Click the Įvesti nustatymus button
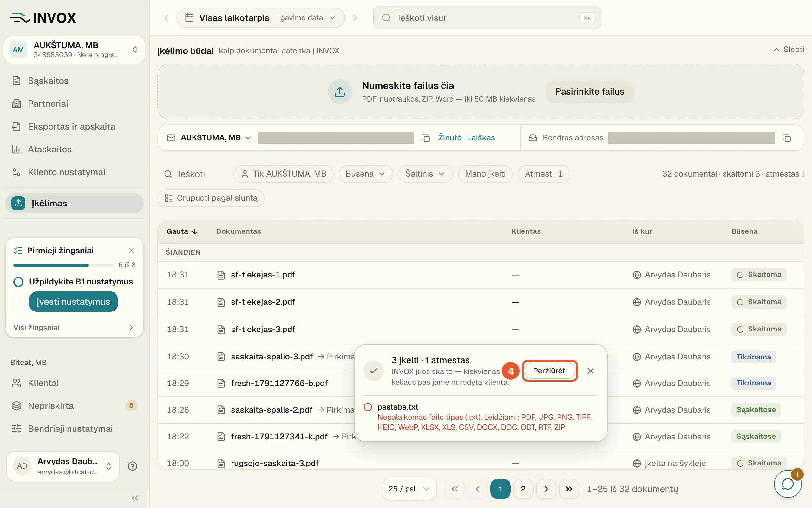The width and height of the screenshot is (812, 508). [74, 302]
